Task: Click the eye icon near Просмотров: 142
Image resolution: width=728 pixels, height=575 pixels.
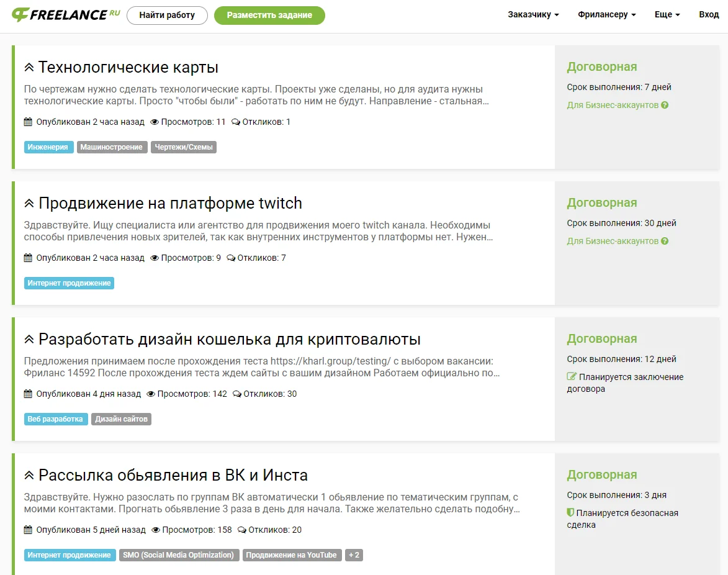Action: [x=151, y=394]
